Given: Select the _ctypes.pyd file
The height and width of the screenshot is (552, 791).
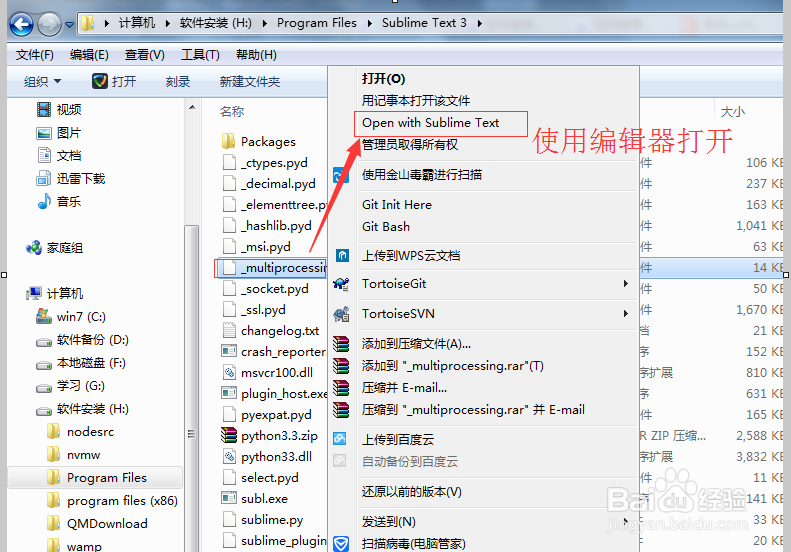Looking at the screenshot, I should coord(264,162).
